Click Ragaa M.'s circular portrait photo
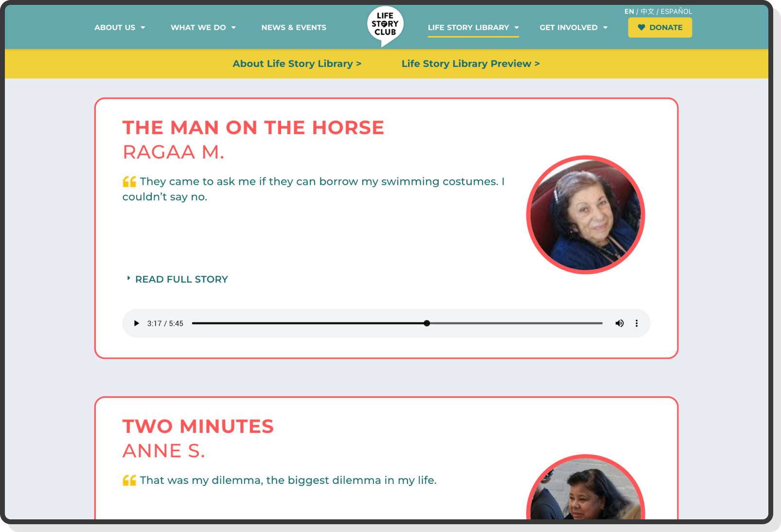Viewport: 781px width, 532px height. click(x=586, y=214)
